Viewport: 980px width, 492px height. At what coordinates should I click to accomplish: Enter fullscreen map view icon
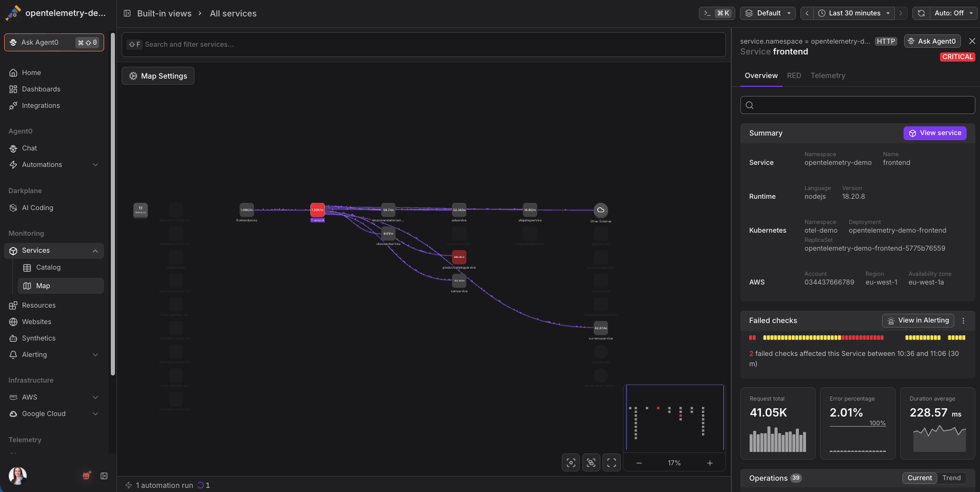(x=612, y=463)
